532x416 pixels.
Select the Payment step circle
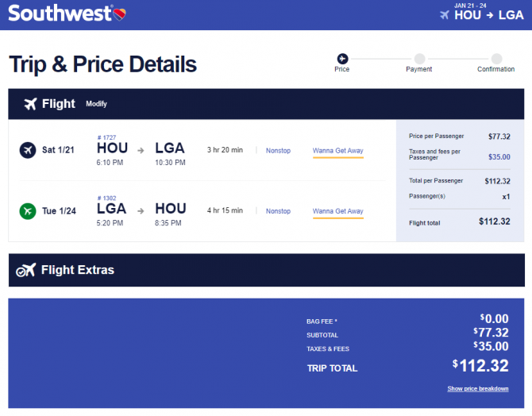(420, 59)
